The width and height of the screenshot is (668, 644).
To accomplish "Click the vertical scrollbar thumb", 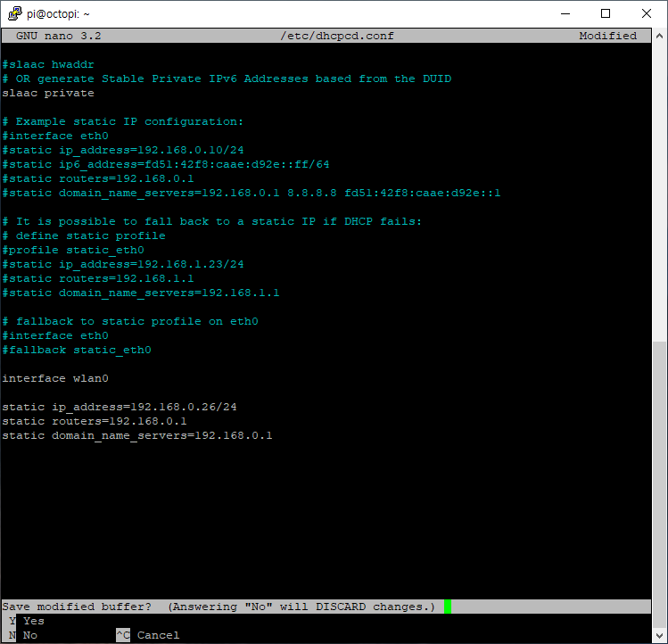I will pyautogui.click(x=659, y=484).
